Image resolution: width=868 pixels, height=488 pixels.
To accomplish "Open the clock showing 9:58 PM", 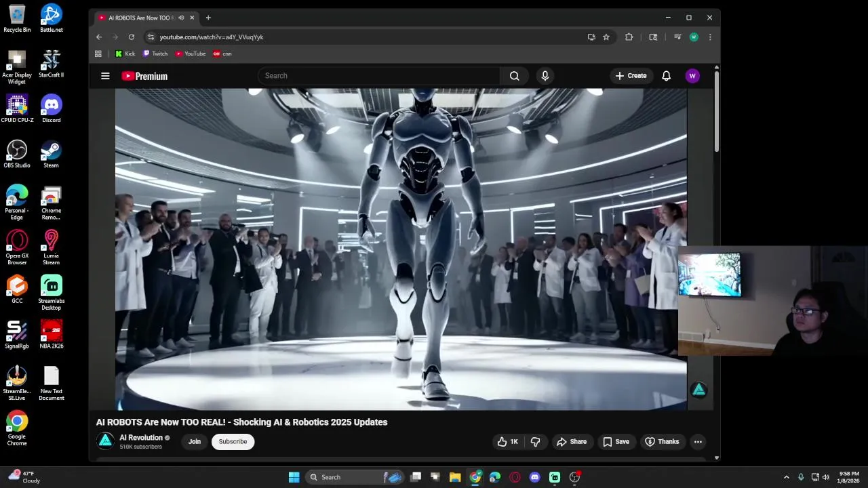I will pos(849,477).
